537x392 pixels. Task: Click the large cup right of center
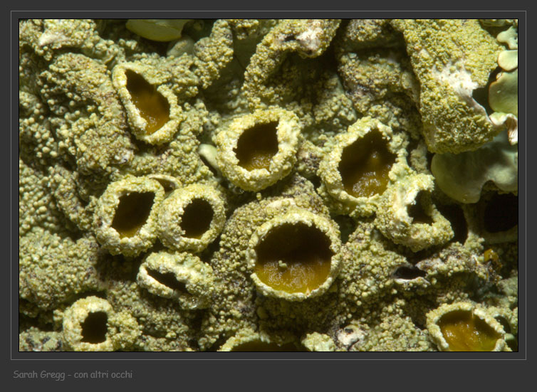(365, 165)
